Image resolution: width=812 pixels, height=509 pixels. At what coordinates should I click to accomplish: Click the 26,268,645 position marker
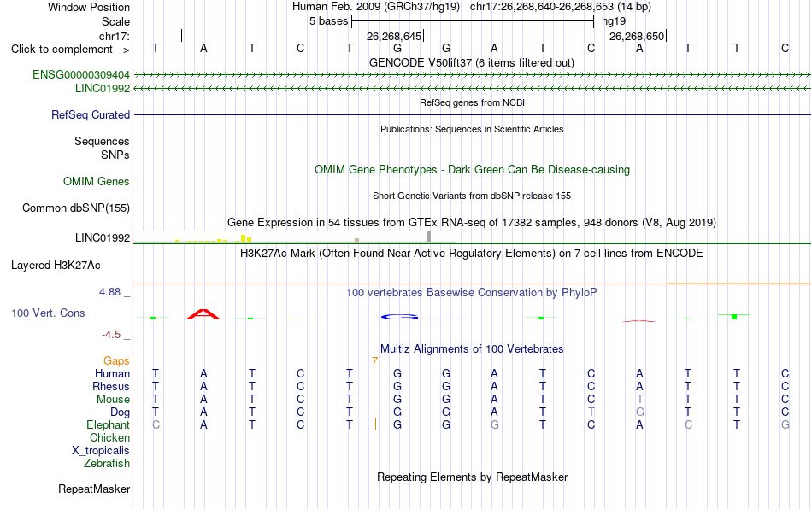[395, 36]
